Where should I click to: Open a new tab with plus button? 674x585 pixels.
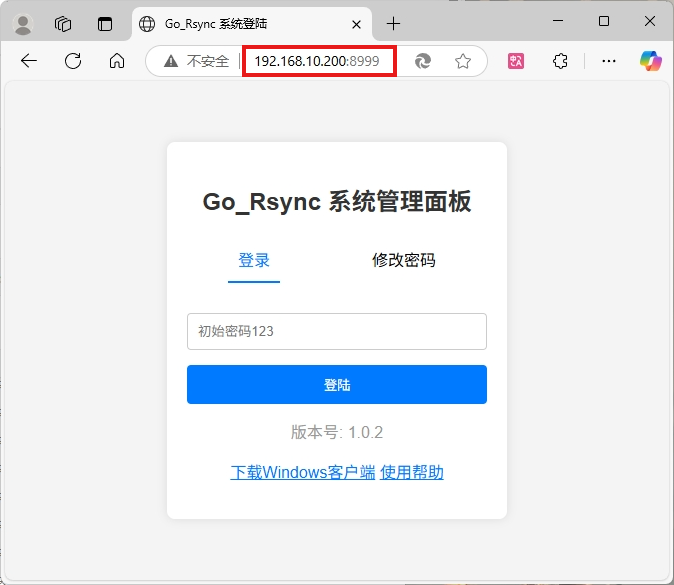point(393,23)
